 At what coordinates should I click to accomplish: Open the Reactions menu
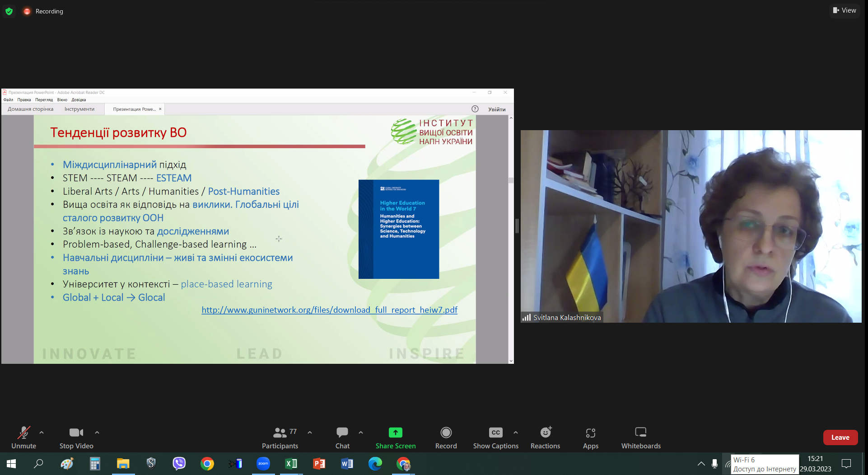(x=545, y=437)
